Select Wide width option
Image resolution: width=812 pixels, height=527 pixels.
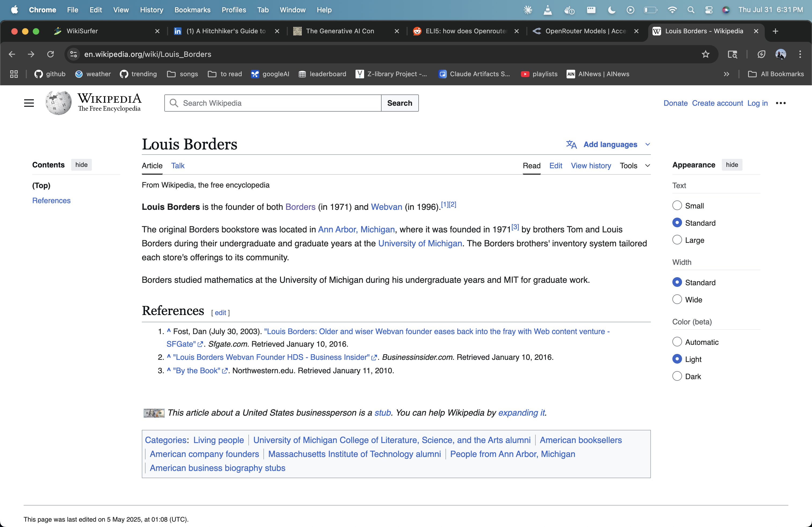pyautogui.click(x=677, y=299)
